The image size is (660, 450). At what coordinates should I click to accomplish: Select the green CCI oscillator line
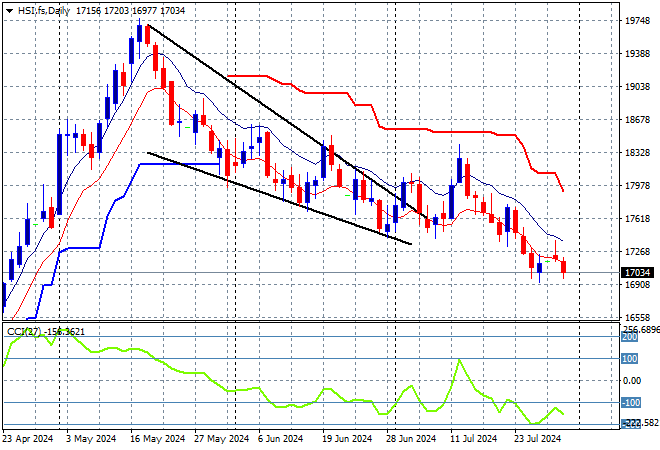tap(283, 378)
